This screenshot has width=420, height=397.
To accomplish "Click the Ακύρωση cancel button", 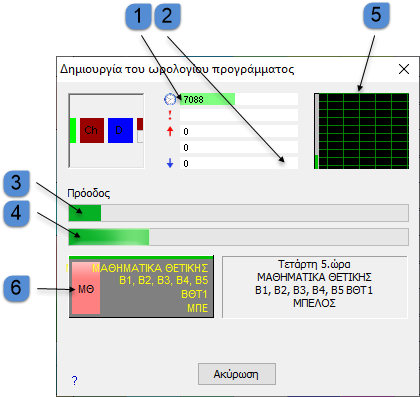I will click(x=237, y=374).
